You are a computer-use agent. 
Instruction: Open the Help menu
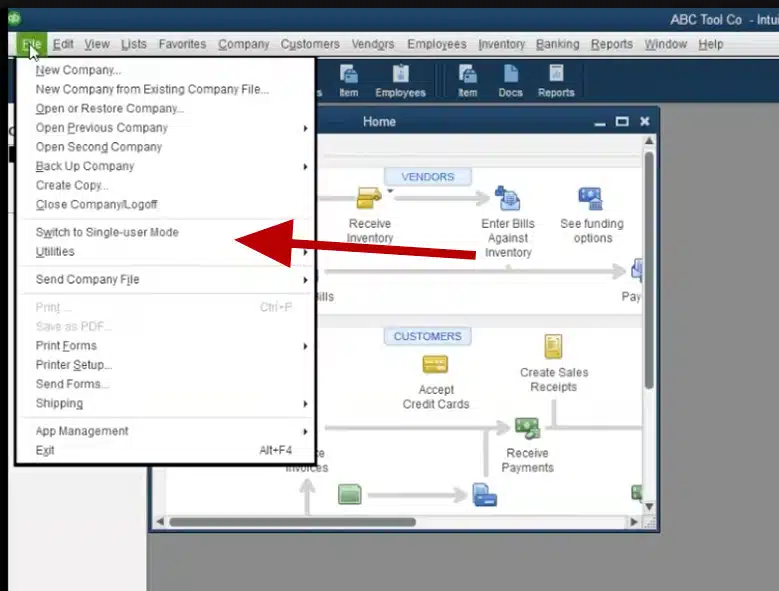click(710, 44)
